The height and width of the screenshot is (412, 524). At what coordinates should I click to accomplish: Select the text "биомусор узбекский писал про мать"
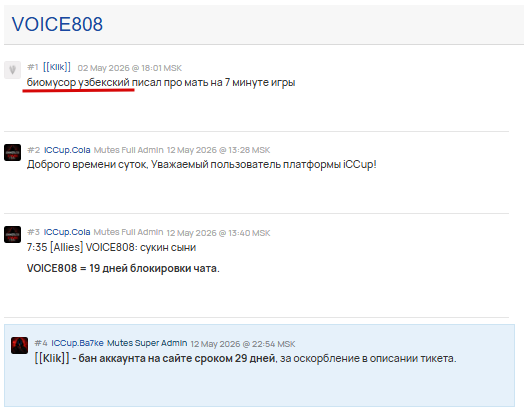[x=118, y=82]
